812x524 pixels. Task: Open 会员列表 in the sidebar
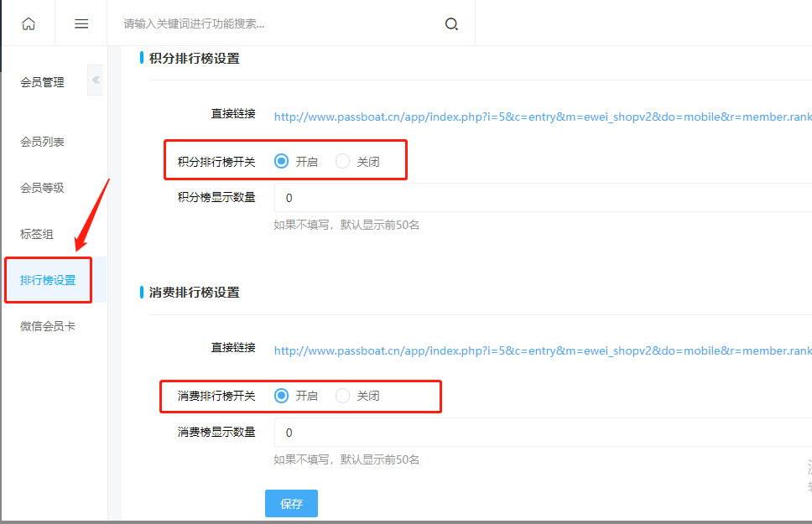42,142
